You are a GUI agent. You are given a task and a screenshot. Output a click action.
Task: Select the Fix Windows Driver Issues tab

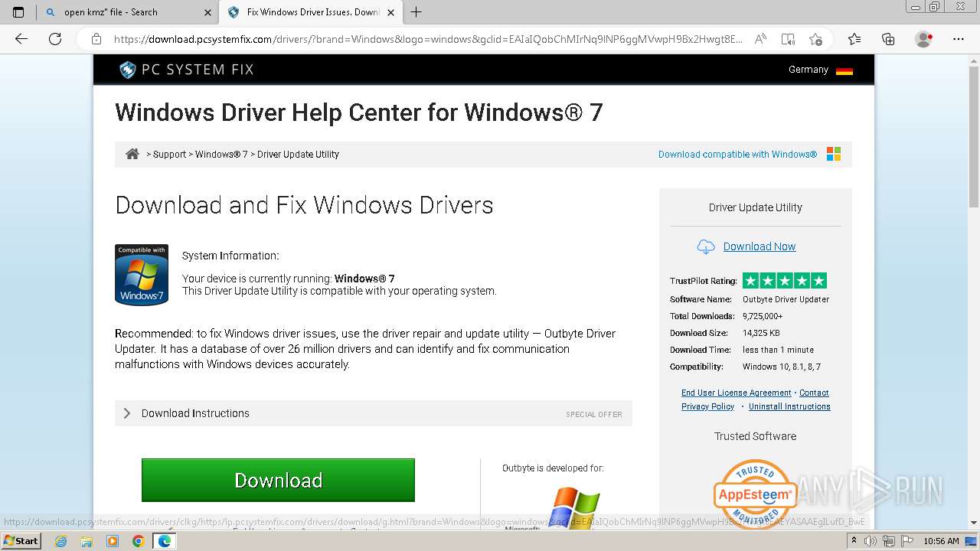tap(312, 12)
